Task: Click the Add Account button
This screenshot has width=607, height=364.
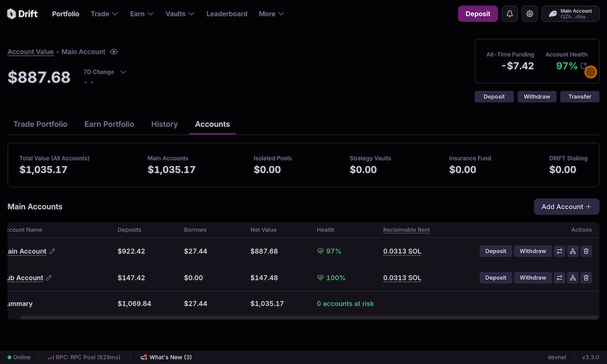Action: coord(566,207)
